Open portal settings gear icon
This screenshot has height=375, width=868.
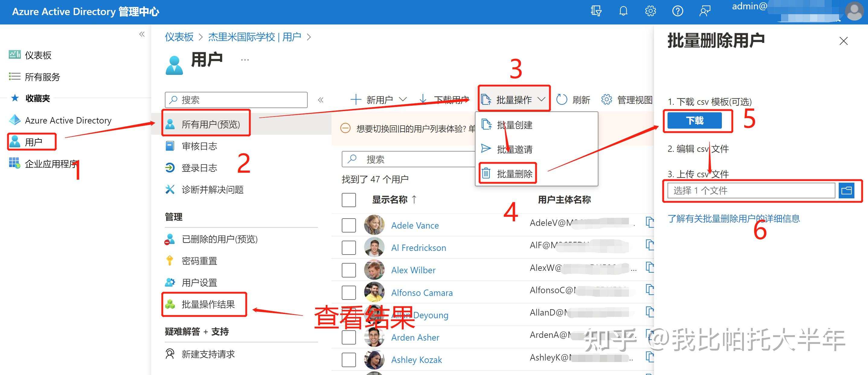[x=650, y=11]
